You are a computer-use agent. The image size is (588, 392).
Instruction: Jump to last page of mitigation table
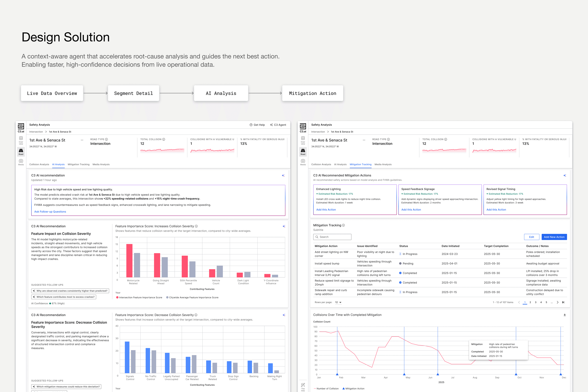point(563,302)
